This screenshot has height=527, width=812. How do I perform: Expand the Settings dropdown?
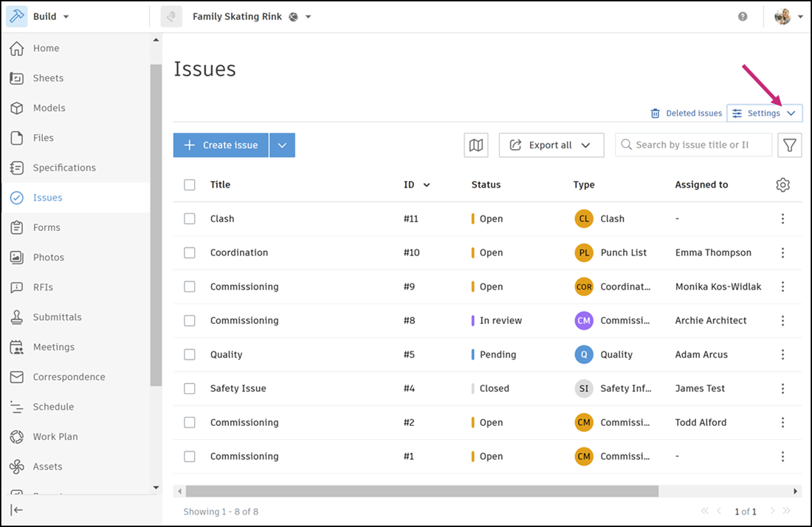(x=764, y=114)
